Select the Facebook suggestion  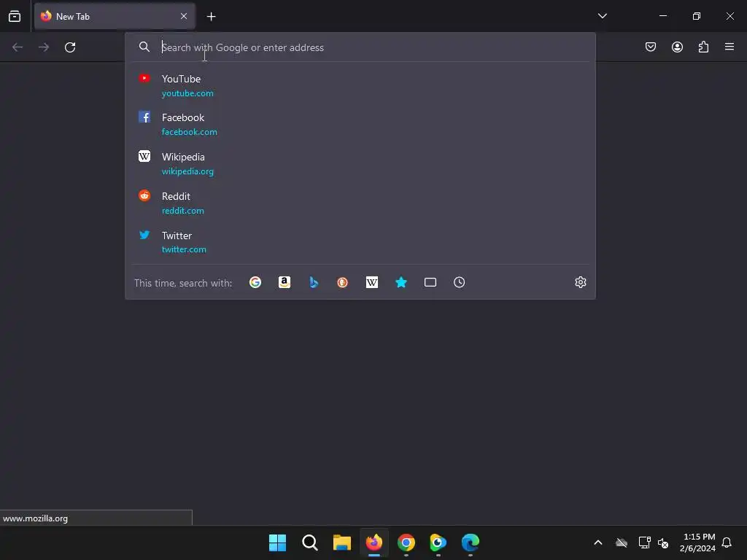click(x=360, y=124)
